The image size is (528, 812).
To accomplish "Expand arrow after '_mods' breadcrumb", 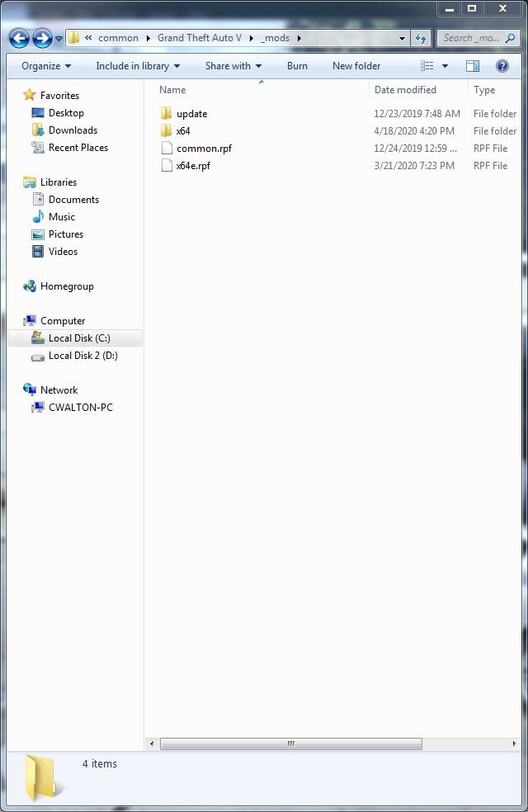I will pyautogui.click(x=299, y=38).
